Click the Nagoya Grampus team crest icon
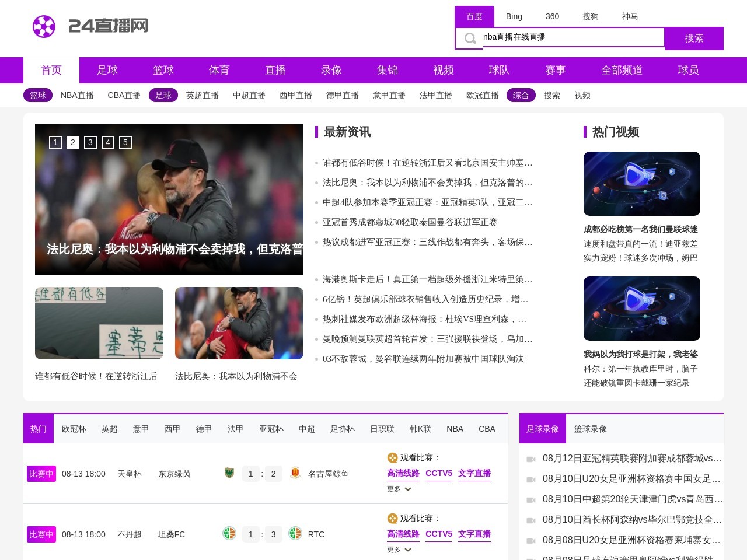This screenshot has width=747, height=560. tap(295, 473)
